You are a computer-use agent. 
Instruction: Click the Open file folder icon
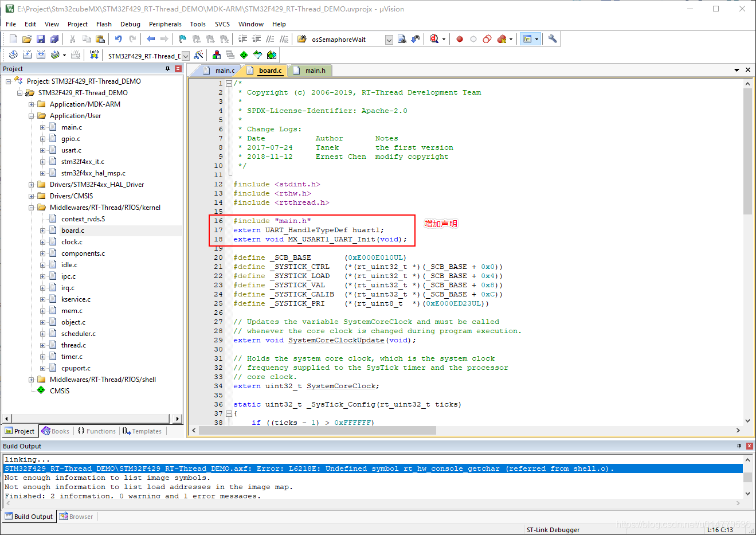pyautogui.click(x=27, y=39)
